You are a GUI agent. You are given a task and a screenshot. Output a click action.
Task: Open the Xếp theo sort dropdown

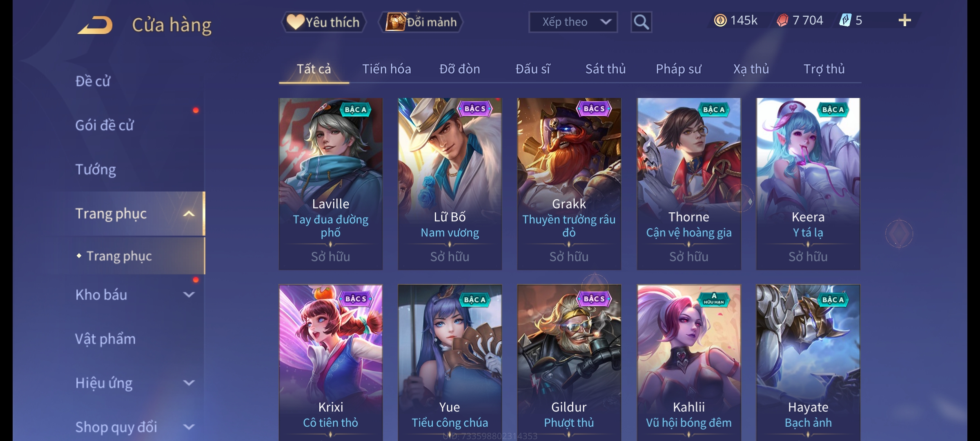pos(573,22)
